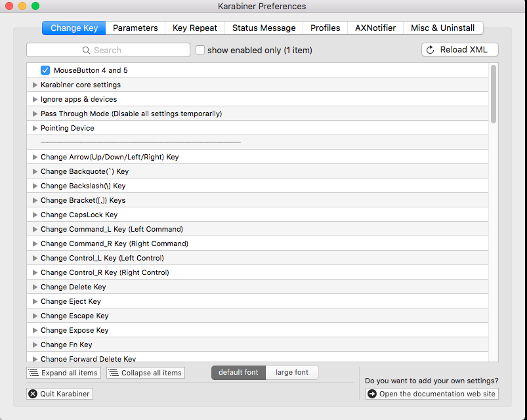Expand Karabiner core settings
527x420 pixels.
35,85
